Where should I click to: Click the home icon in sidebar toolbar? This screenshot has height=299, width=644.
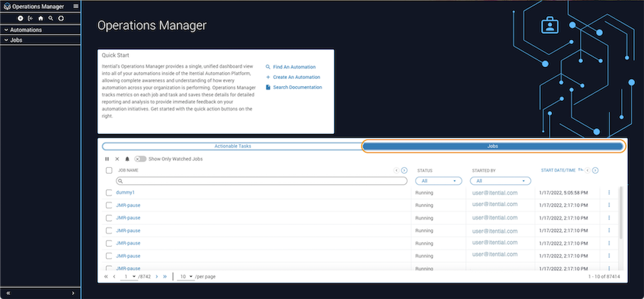tap(40, 18)
